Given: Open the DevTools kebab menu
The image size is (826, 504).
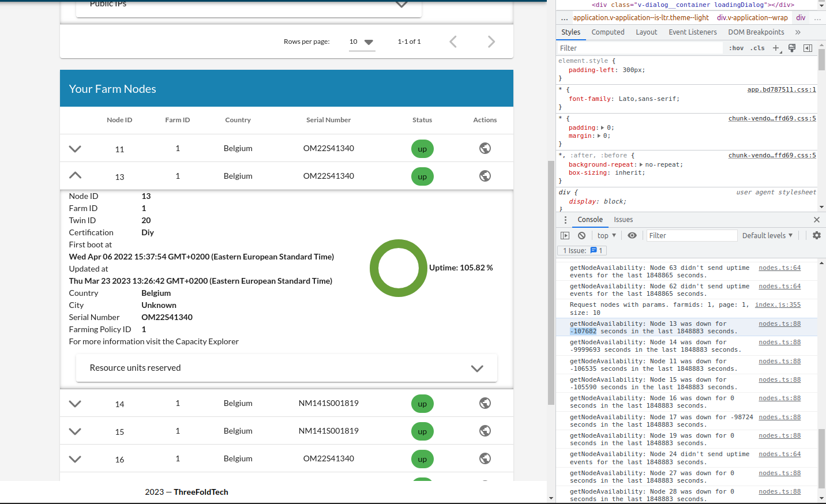Looking at the screenshot, I should (x=566, y=220).
